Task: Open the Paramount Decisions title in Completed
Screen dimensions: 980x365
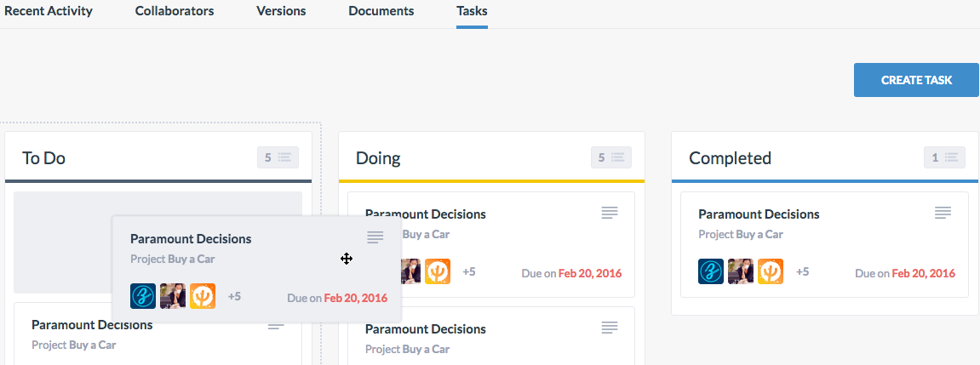Action: click(759, 214)
